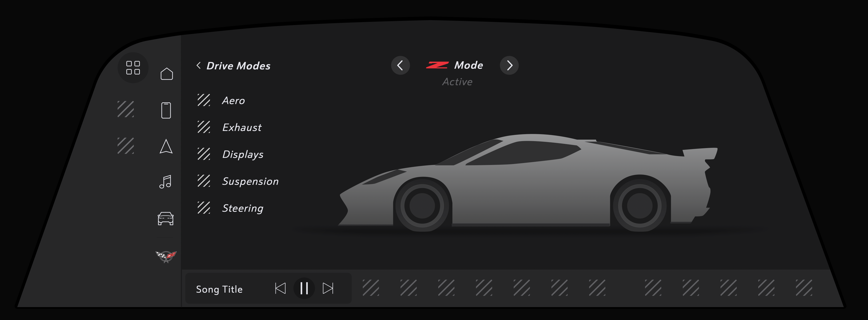The height and width of the screenshot is (320, 868).
Task: Click the red Z Mode logo
Action: 437,65
